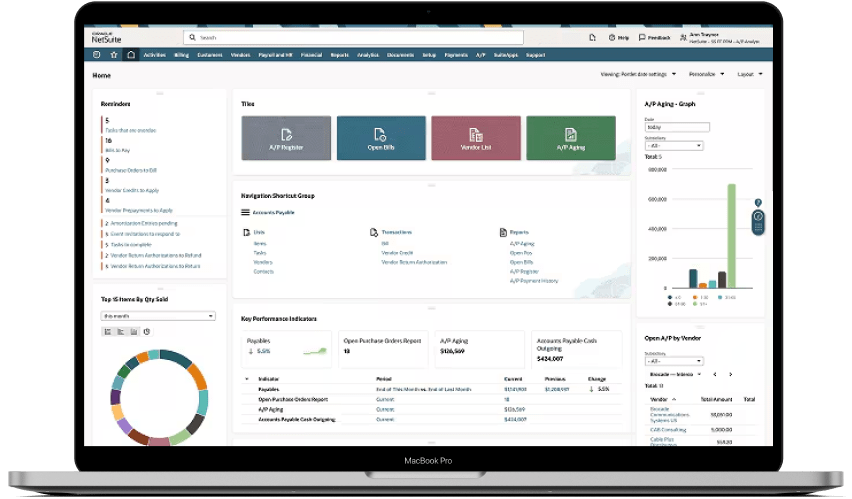Screen dimensions: 852x499
Task: Open the A/P Register tile
Action: tap(286, 138)
